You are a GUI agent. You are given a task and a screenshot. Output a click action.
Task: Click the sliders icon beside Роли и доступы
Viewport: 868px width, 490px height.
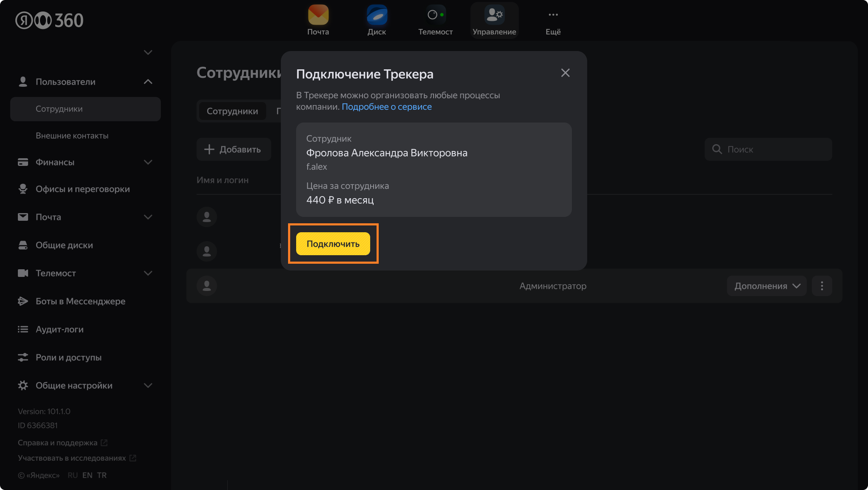click(23, 357)
